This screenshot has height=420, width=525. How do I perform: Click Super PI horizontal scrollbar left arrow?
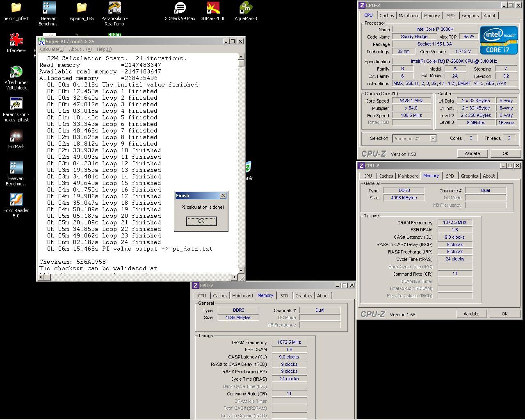pos(41,277)
